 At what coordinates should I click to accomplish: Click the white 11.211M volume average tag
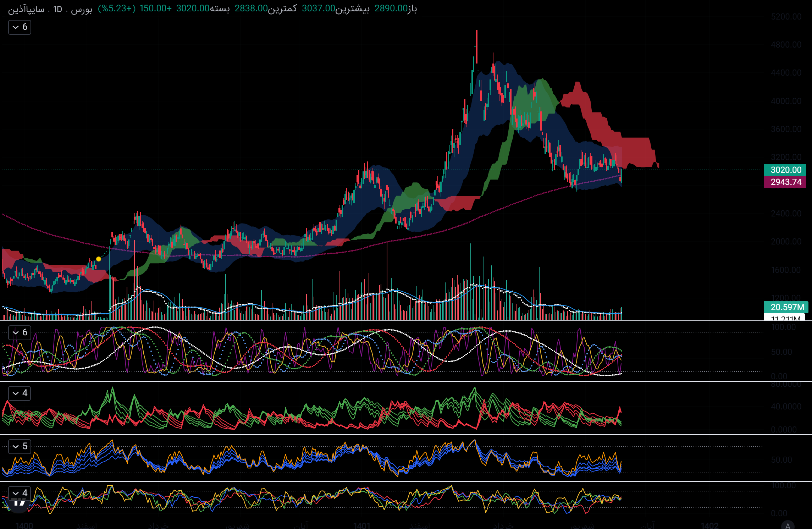[785, 318]
